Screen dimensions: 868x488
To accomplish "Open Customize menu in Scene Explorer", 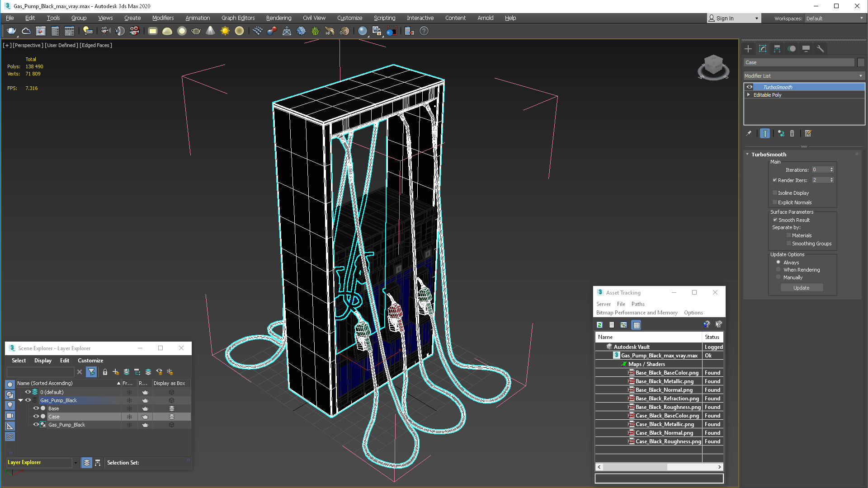I will pos(90,361).
